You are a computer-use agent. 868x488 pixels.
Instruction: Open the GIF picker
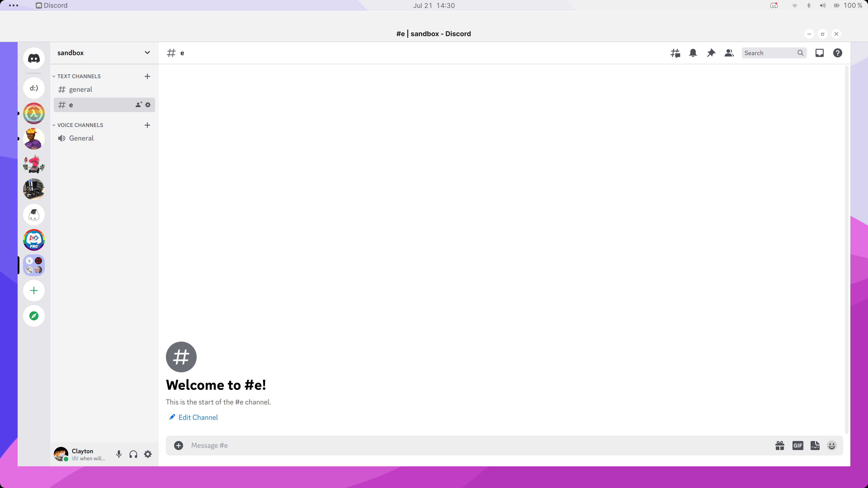(797, 445)
